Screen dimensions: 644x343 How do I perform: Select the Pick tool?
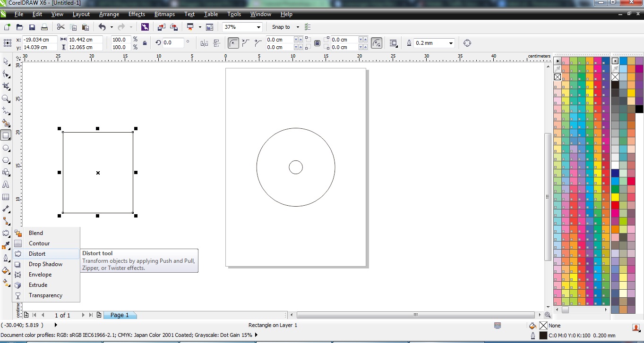point(6,62)
